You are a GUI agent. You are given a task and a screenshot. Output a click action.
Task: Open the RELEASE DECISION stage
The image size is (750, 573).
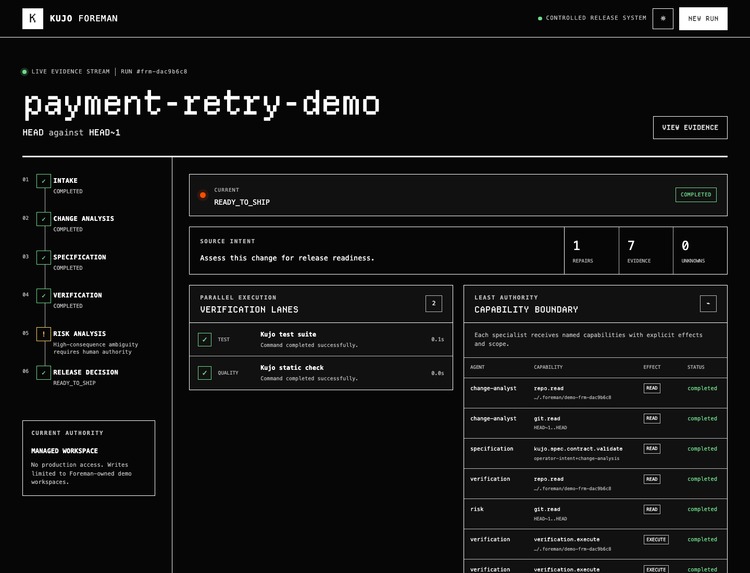click(86, 372)
